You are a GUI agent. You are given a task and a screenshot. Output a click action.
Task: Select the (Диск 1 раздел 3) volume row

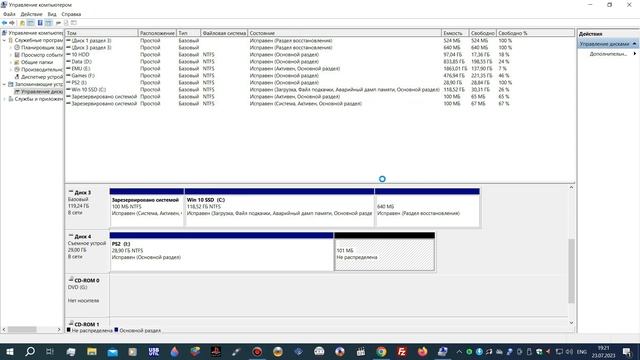[x=290, y=40]
